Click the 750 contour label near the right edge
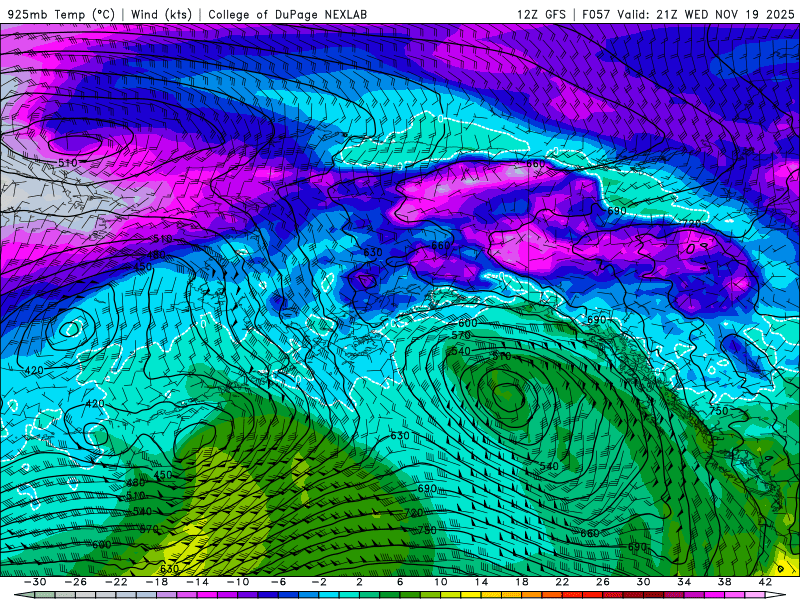This screenshot has width=800, height=600. [719, 411]
